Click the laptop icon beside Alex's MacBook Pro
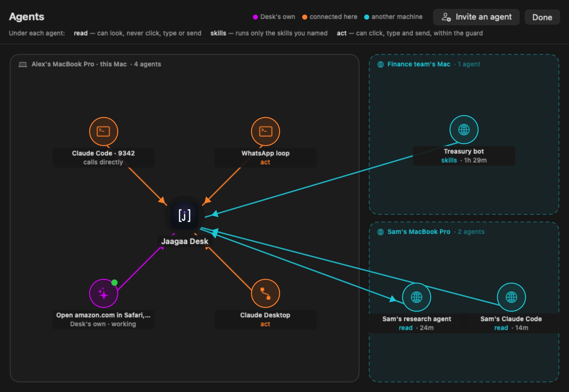Screen dimensions: 569x392 click(23, 64)
